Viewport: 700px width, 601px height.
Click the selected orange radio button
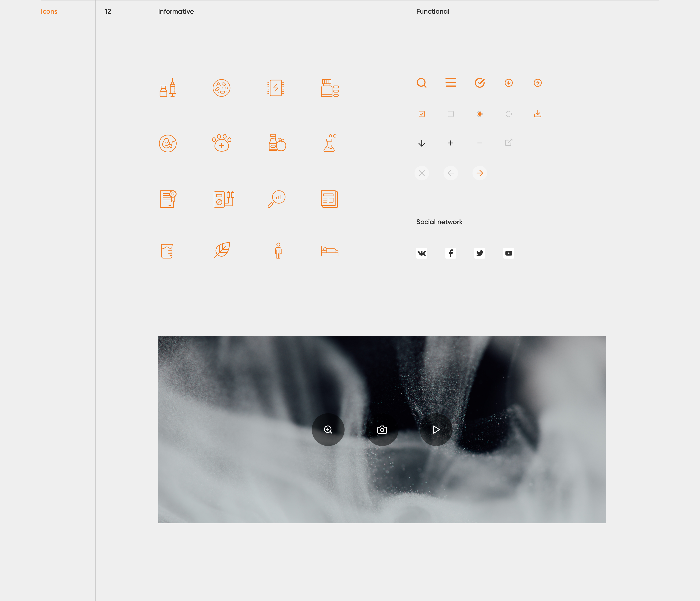point(479,114)
